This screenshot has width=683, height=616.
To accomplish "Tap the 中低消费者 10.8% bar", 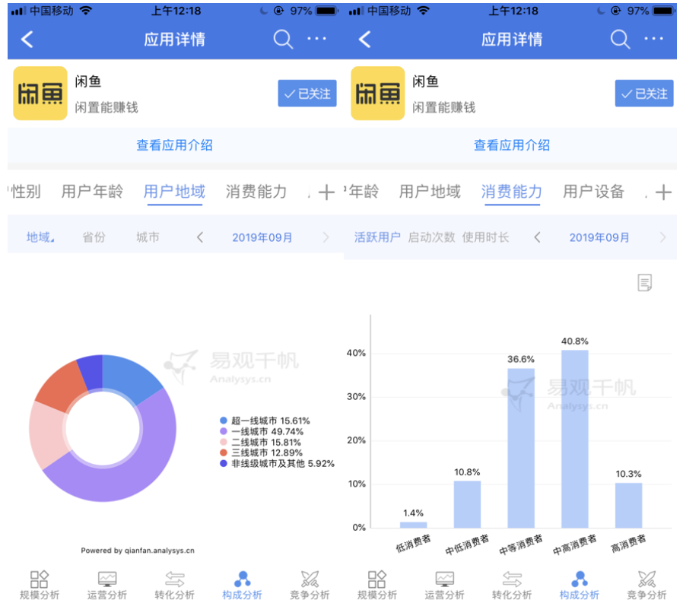I will click(467, 504).
